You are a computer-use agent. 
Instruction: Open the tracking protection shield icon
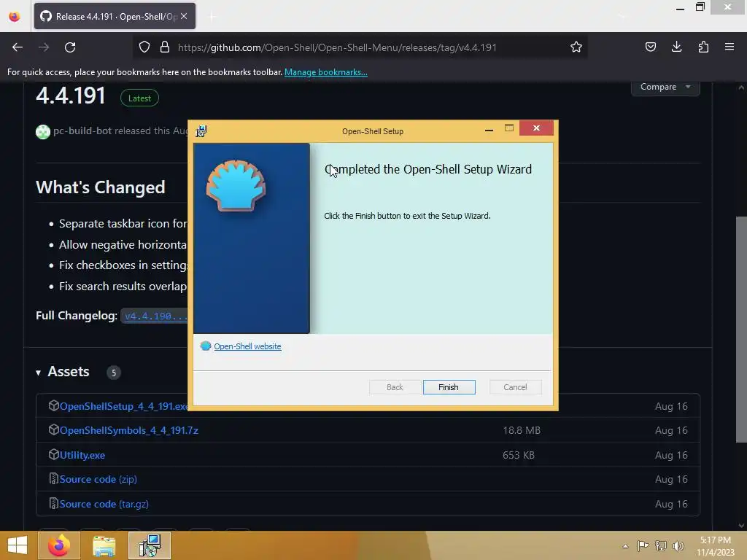(x=144, y=47)
